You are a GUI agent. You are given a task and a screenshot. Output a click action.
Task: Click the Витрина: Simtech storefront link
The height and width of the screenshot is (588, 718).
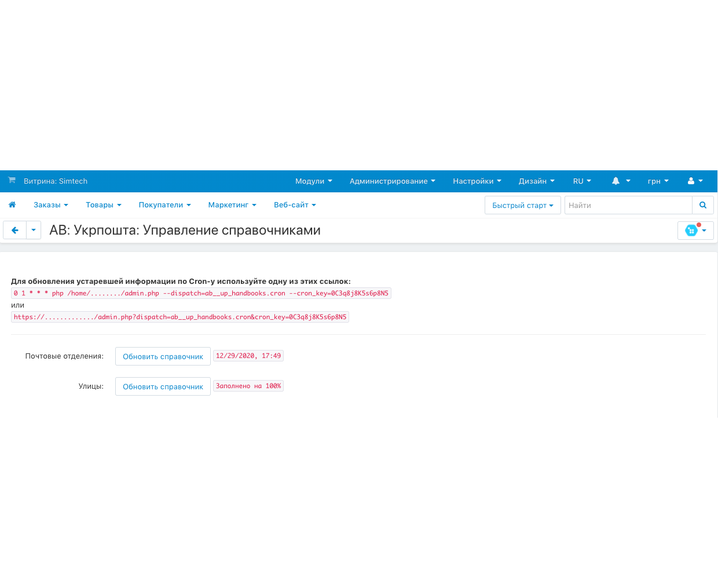[56, 181]
